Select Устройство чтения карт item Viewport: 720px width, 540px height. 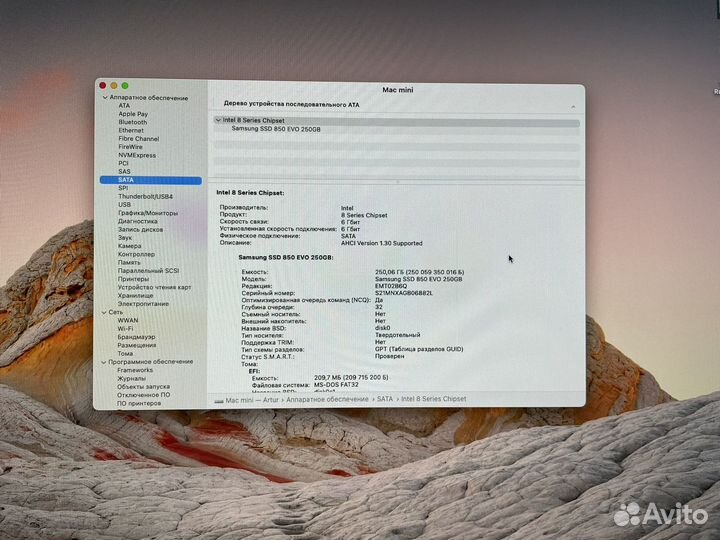[x=154, y=287]
